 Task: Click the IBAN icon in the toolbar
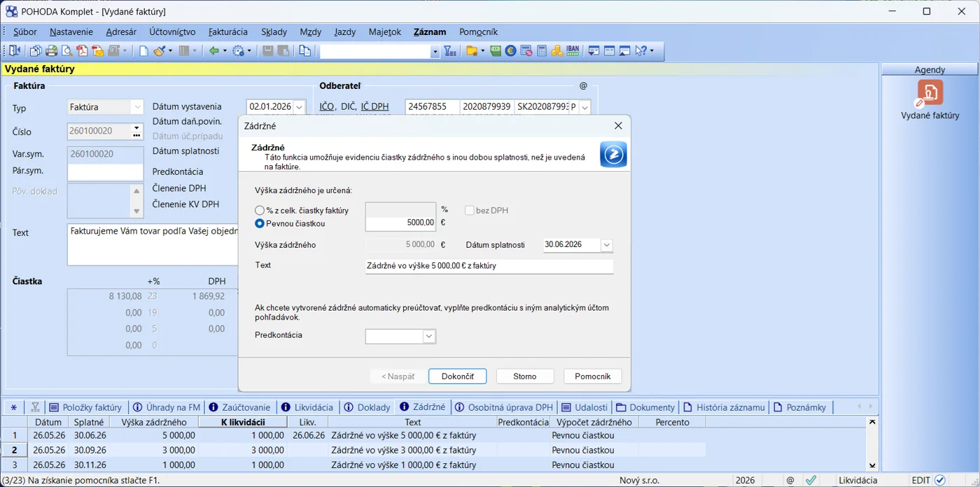pyautogui.click(x=573, y=51)
